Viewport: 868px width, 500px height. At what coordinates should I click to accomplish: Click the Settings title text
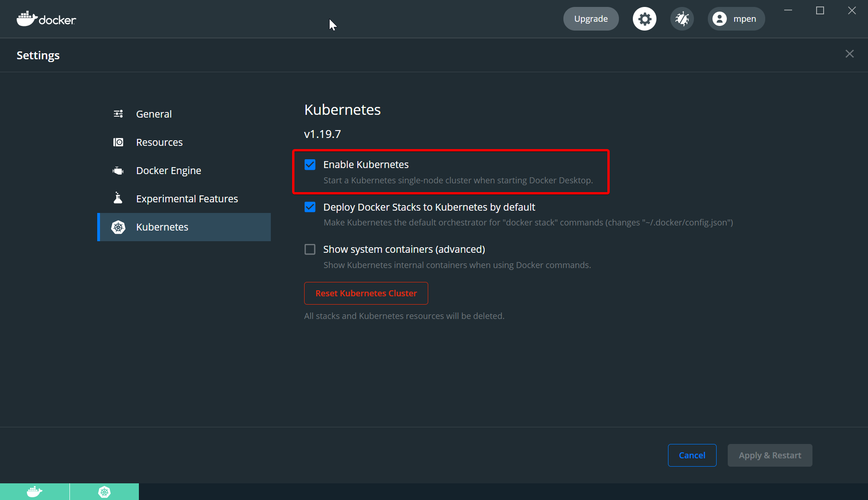pos(38,55)
